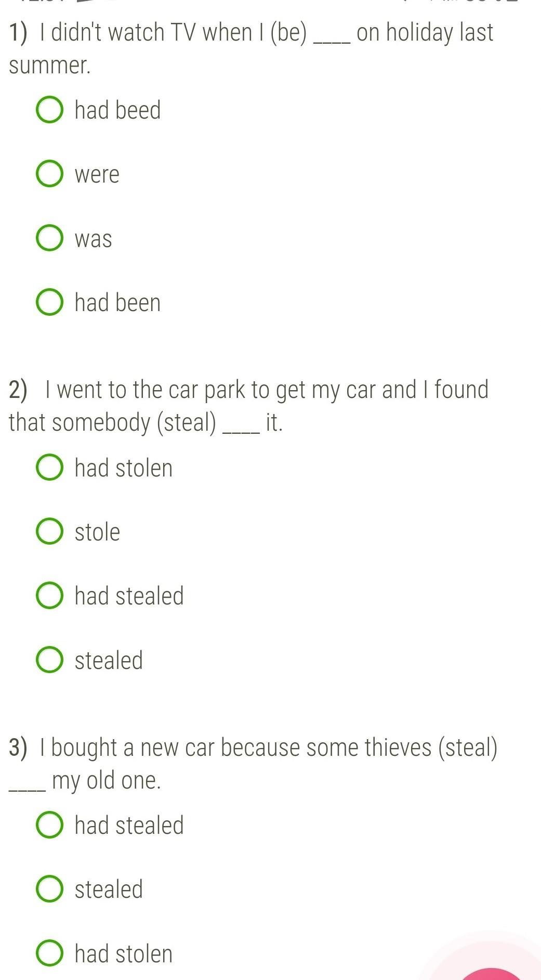Screen dimensions: 541x980
Task: Tap the 'stole' answer label text
Action: pyautogui.click(x=97, y=532)
